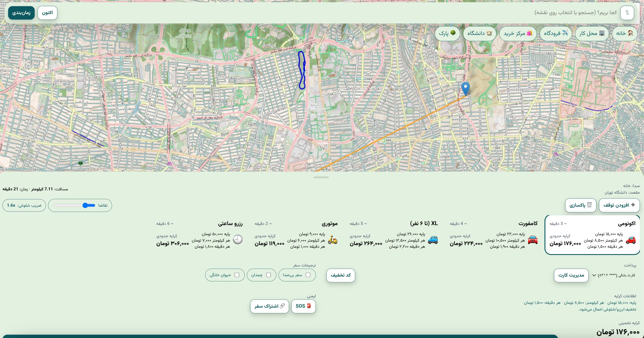
Task: Enable the quiet ride (سفر بی‌صدا) checkbox
Action: [308, 275]
